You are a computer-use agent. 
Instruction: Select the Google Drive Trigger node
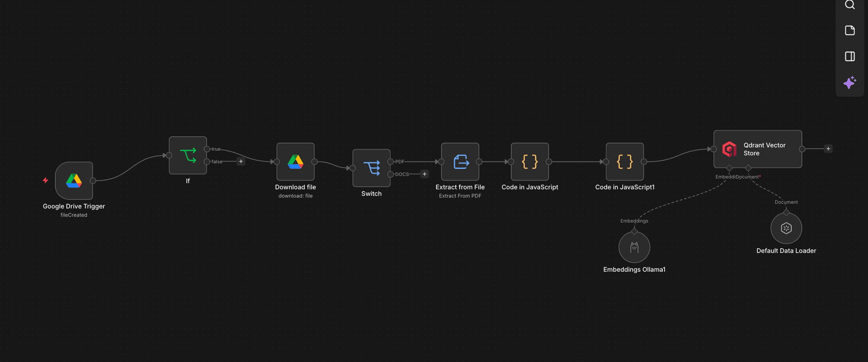(74, 181)
